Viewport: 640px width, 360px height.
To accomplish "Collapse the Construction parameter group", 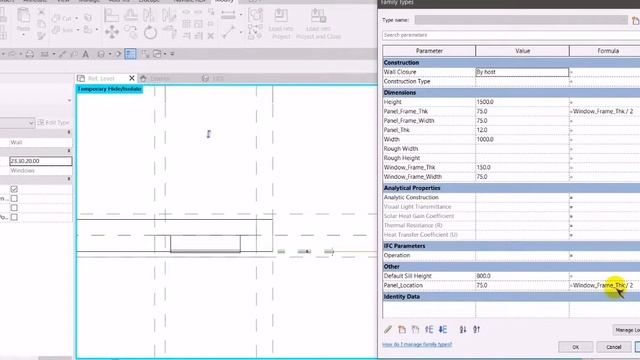I will (511, 62).
